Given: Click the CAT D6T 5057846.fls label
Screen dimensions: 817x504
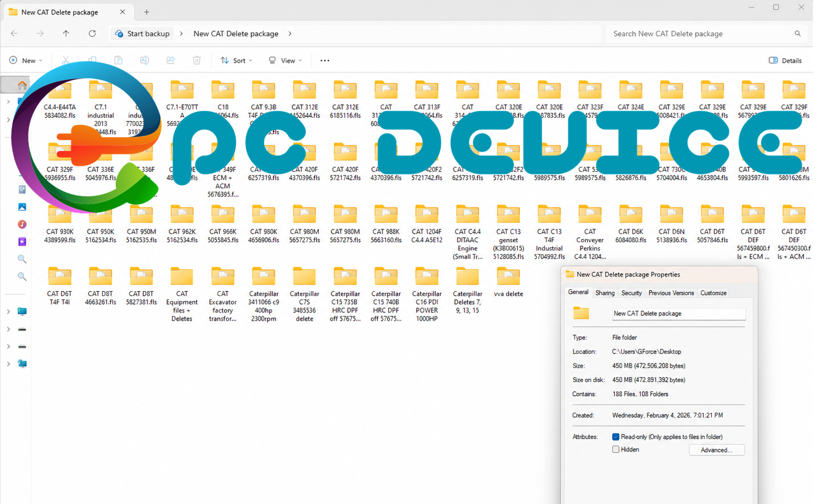Looking at the screenshot, I should pyautogui.click(x=712, y=236).
